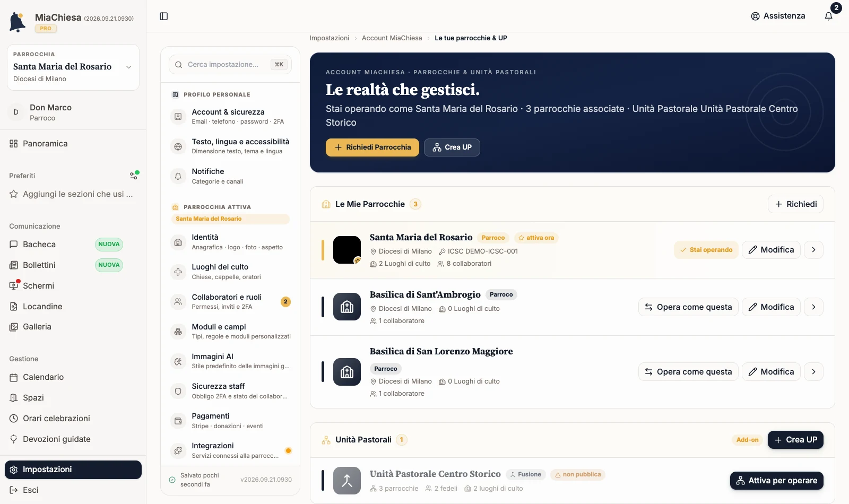Click the Parrocchia Attiva header icon

point(175,207)
